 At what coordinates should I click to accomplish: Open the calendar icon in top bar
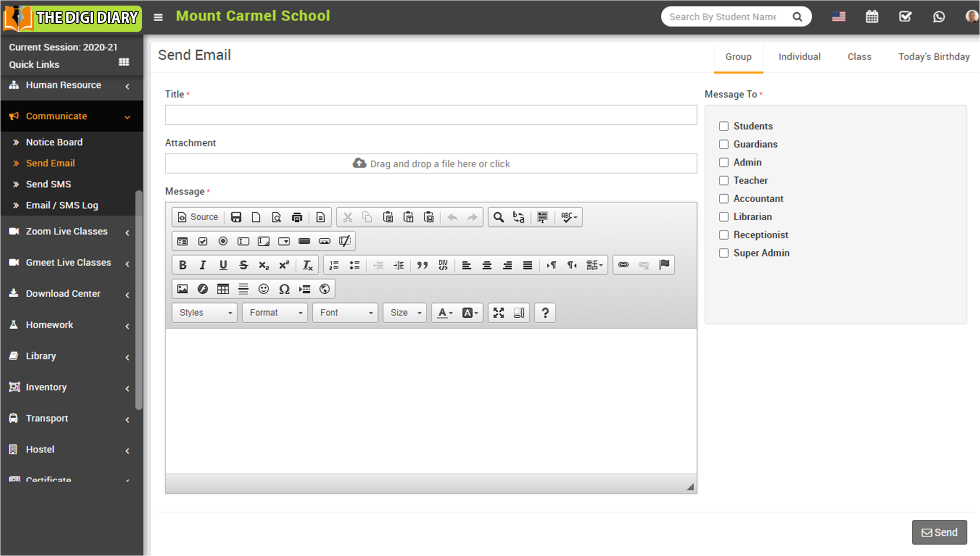pos(872,17)
